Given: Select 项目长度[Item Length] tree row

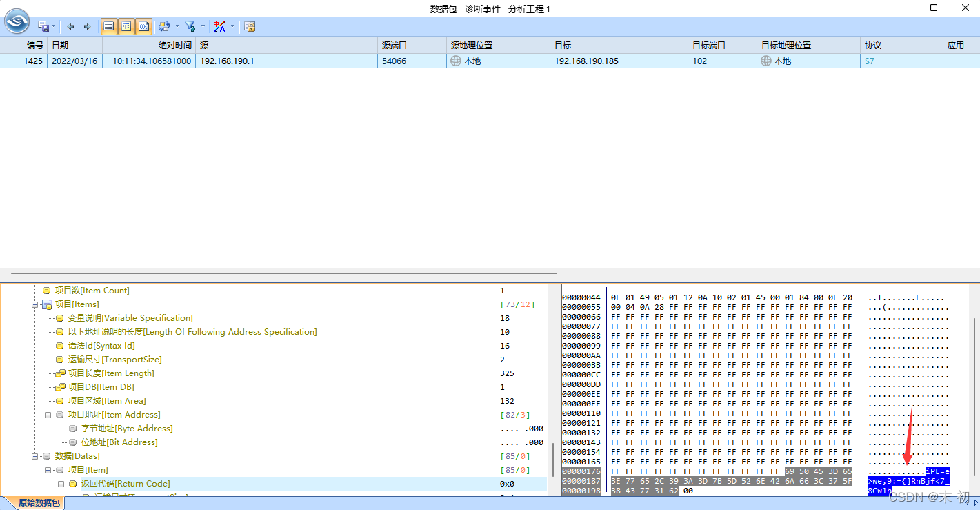Looking at the screenshot, I should tap(111, 373).
